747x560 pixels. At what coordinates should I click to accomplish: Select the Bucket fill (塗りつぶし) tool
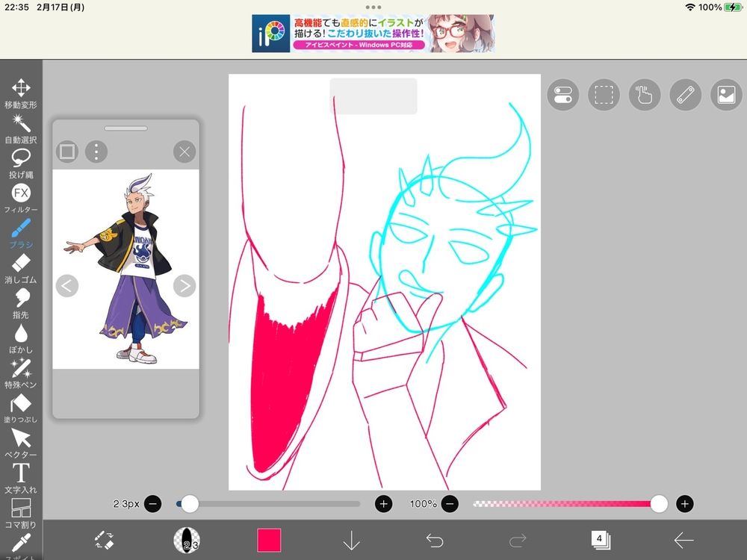[x=21, y=408]
